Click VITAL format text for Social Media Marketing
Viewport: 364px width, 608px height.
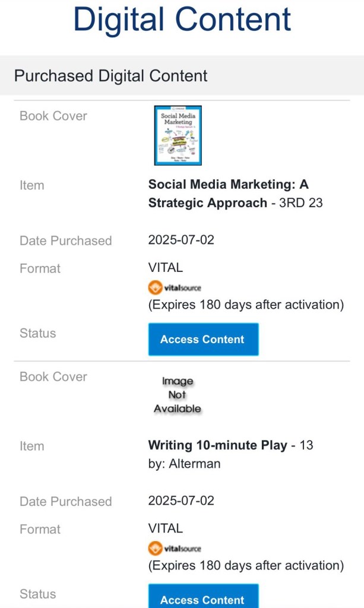[165, 268]
